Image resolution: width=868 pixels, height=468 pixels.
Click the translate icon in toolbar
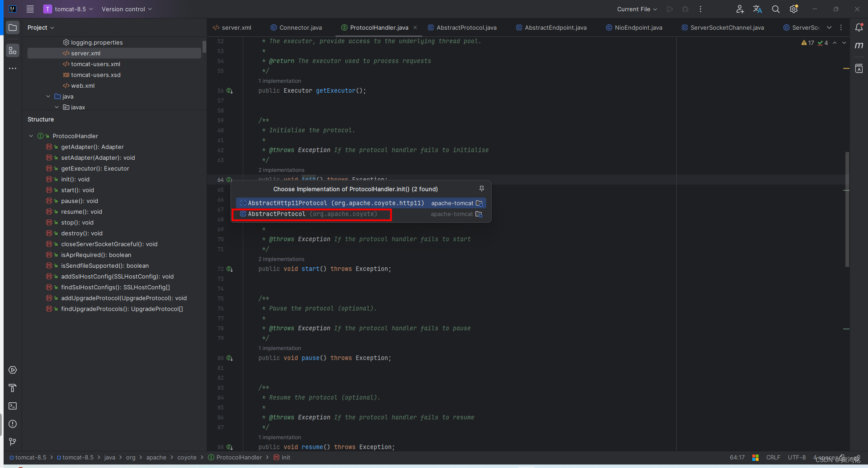(x=758, y=9)
